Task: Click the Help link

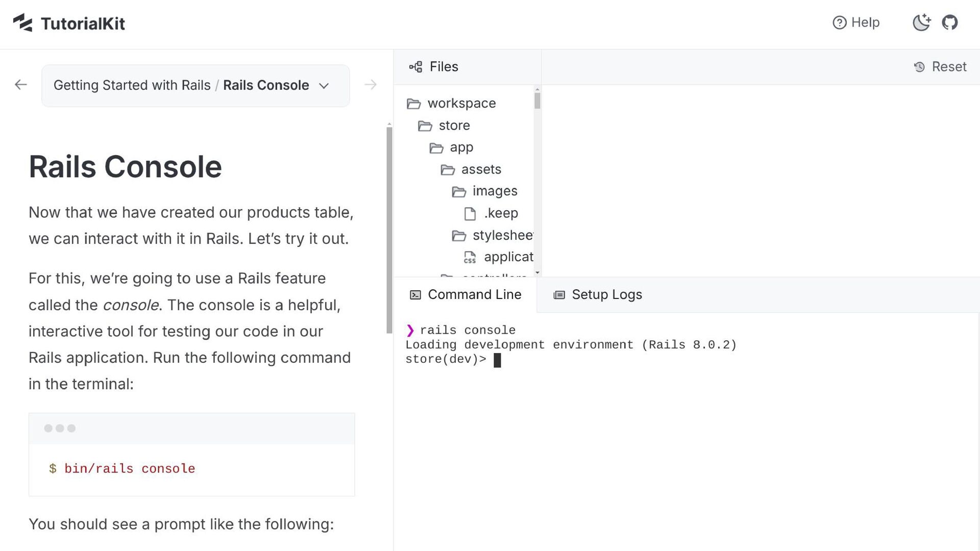Action: (x=865, y=22)
